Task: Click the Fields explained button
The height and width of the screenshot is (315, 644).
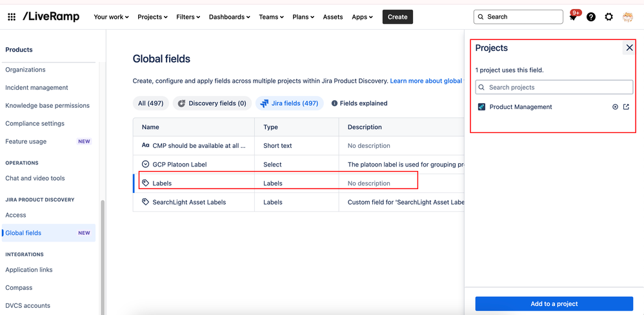Action: coord(359,103)
